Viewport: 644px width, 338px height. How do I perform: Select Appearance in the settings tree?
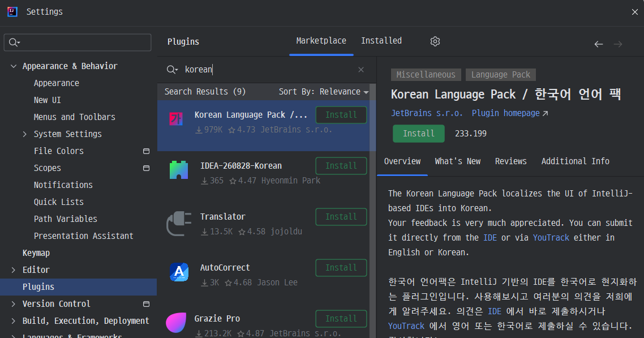tap(56, 83)
